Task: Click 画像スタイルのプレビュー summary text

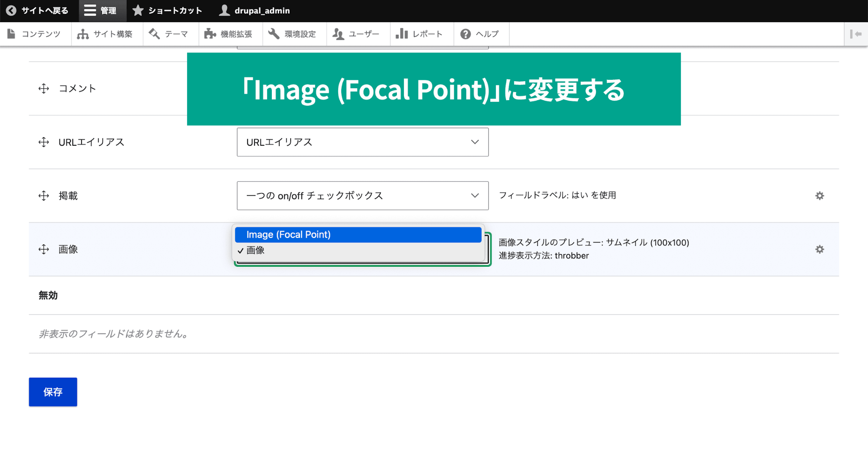Action: [594, 242]
